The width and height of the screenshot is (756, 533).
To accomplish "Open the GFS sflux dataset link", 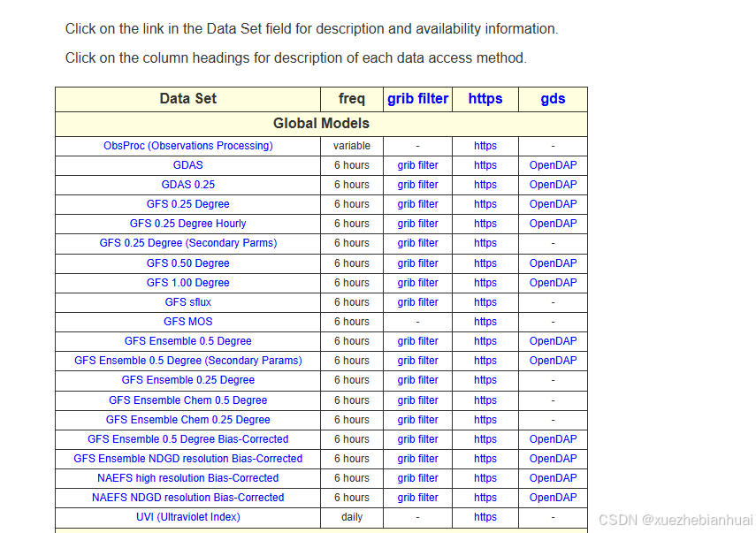I will pos(187,301).
